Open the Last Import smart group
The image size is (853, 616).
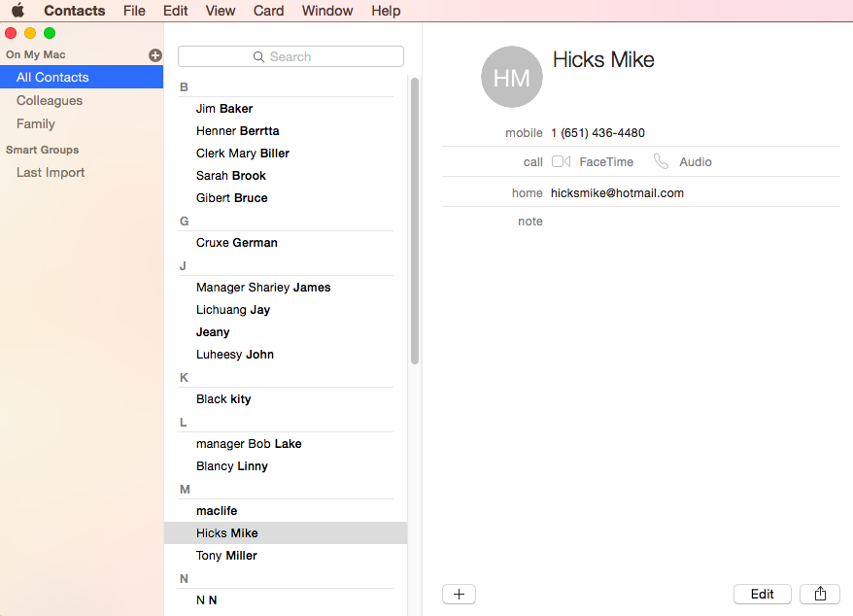click(x=51, y=172)
